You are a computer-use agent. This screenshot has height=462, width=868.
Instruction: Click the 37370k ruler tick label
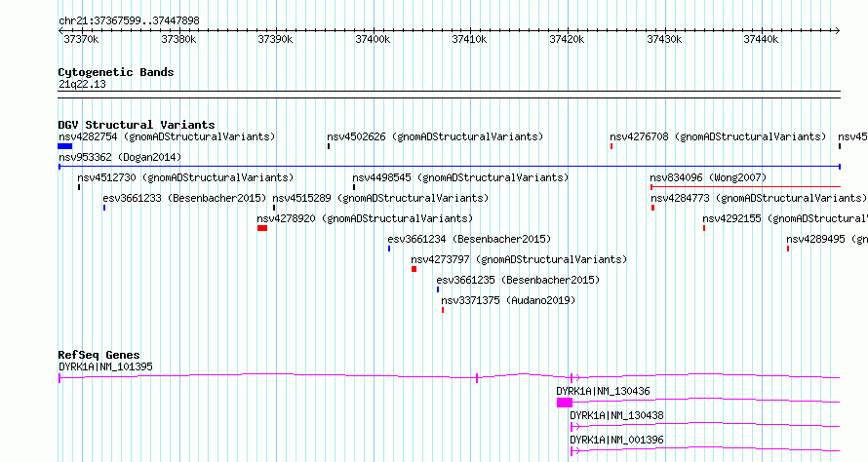[x=81, y=39]
